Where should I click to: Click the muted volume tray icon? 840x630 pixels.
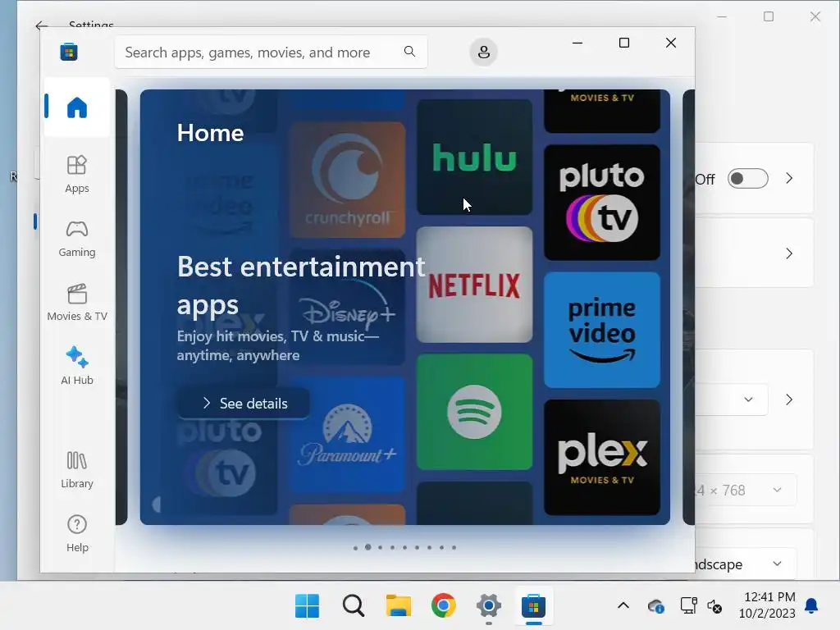click(714, 606)
